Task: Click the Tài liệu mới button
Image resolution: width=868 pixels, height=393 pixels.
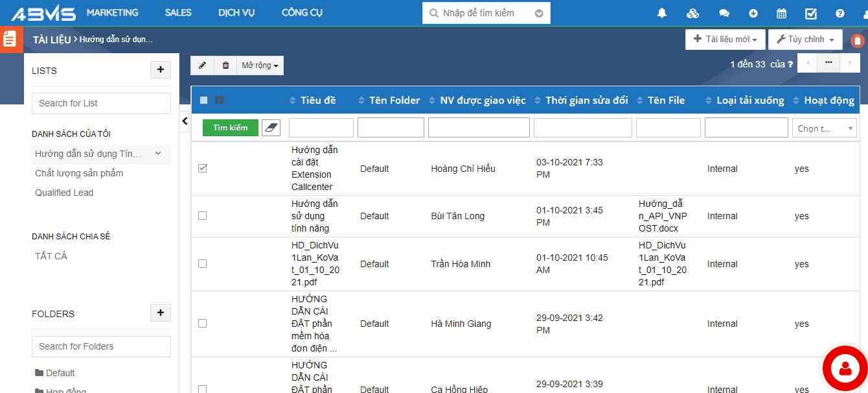Action: coord(725,40)
